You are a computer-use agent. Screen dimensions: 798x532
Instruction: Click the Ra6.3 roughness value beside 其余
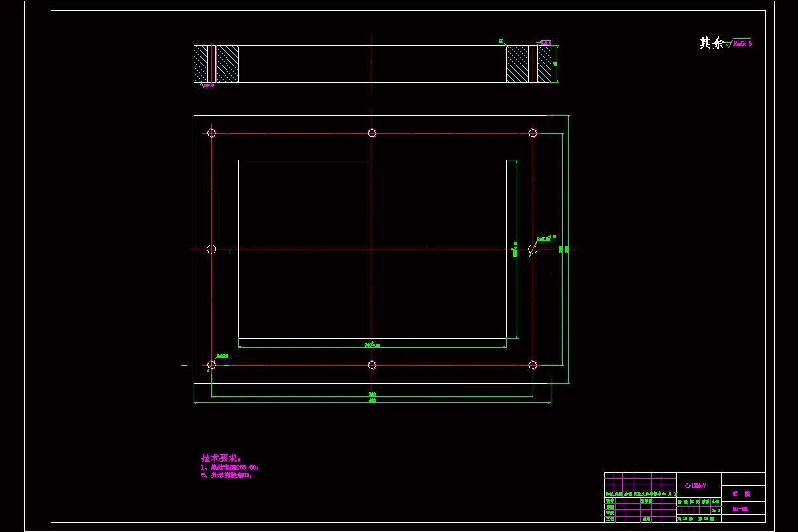coord(743,43)
